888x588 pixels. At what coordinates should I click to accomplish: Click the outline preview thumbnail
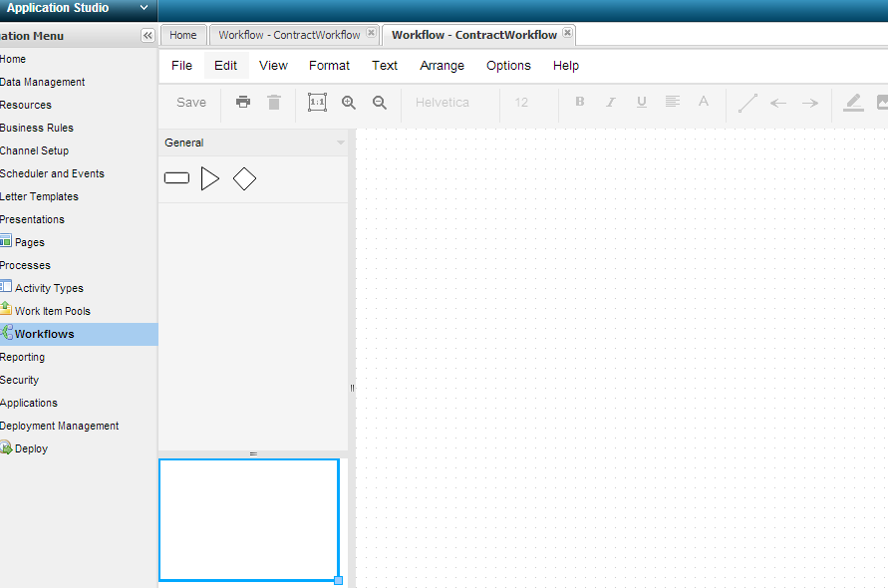pos(249,520)
